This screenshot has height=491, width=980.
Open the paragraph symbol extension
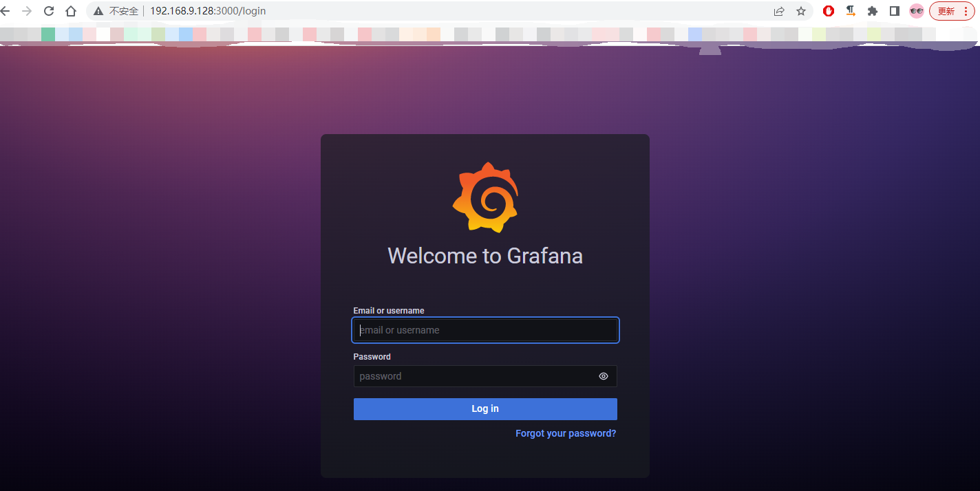tap(851, 11)
